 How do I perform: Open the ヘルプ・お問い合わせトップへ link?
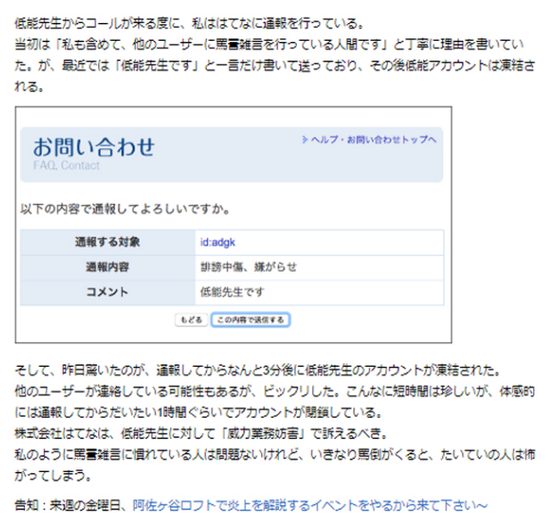[x=374, y=140]
